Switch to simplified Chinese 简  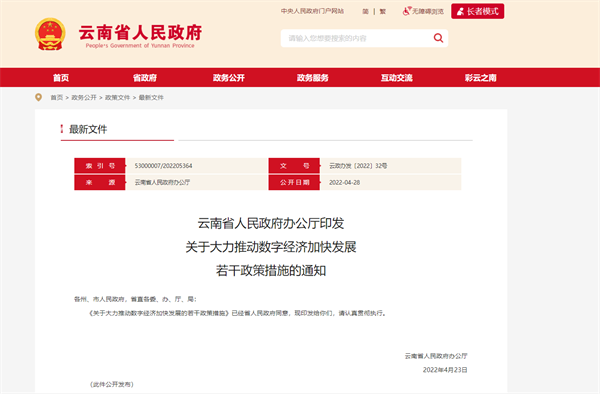(x=365, y=11)
